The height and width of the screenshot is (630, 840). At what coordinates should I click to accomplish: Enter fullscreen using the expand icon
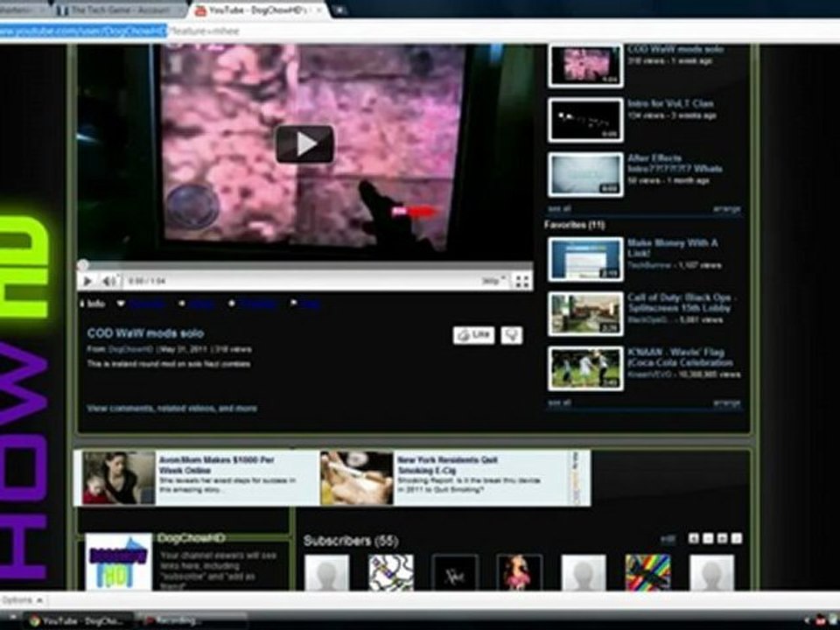[521, 281]
